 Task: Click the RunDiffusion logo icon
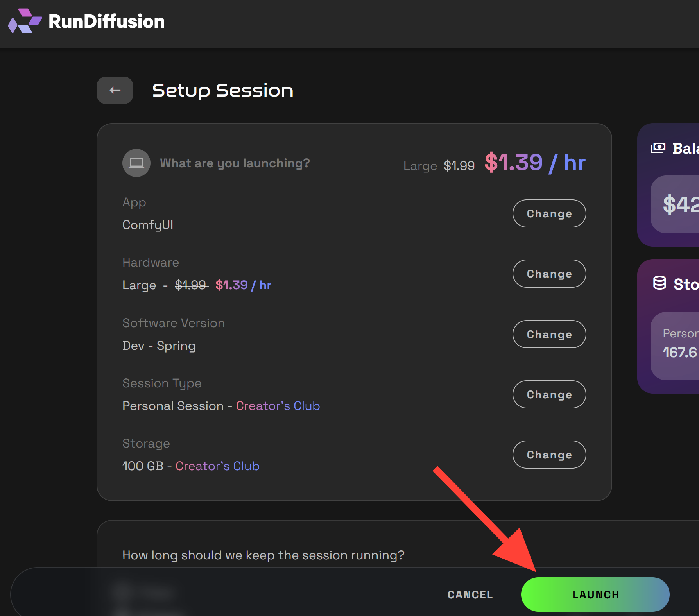pyautogui.click(x=25, y=21)
